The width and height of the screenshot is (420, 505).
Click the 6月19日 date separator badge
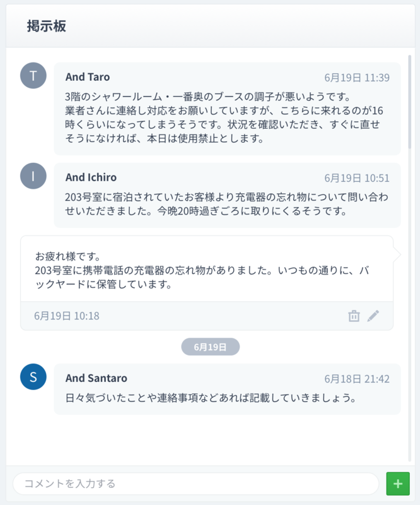tap(210, 347)
